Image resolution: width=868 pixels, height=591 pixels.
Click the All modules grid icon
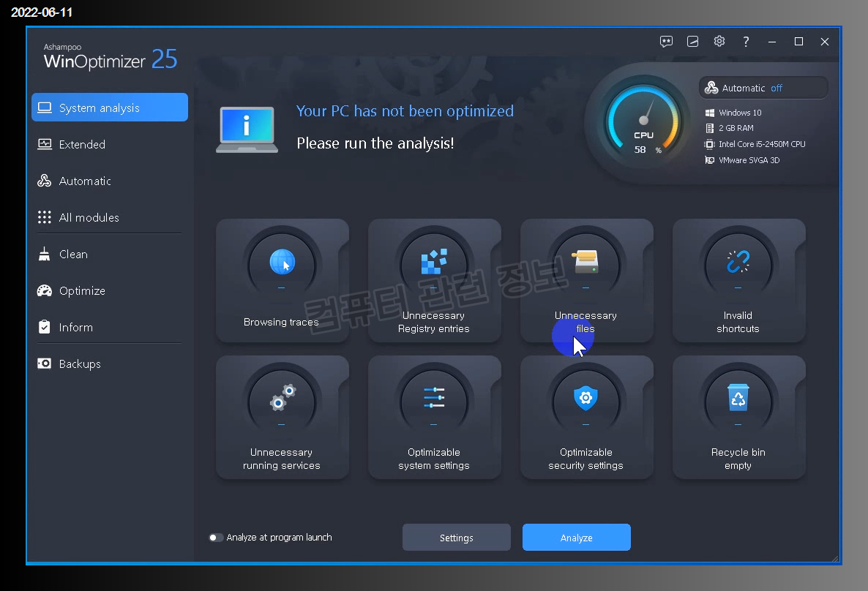45,217
